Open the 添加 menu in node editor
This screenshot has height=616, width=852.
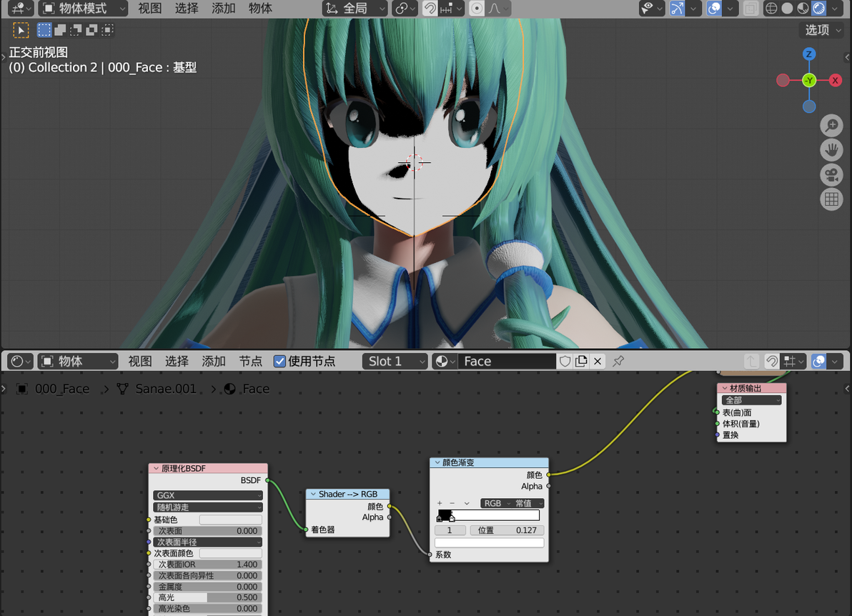(x=214, y=361)
